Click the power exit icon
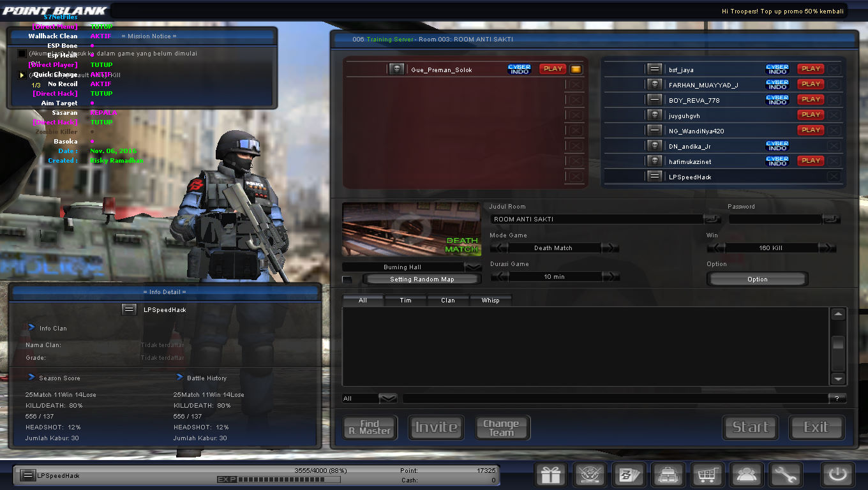868x490 pixels. click(837, 475)
